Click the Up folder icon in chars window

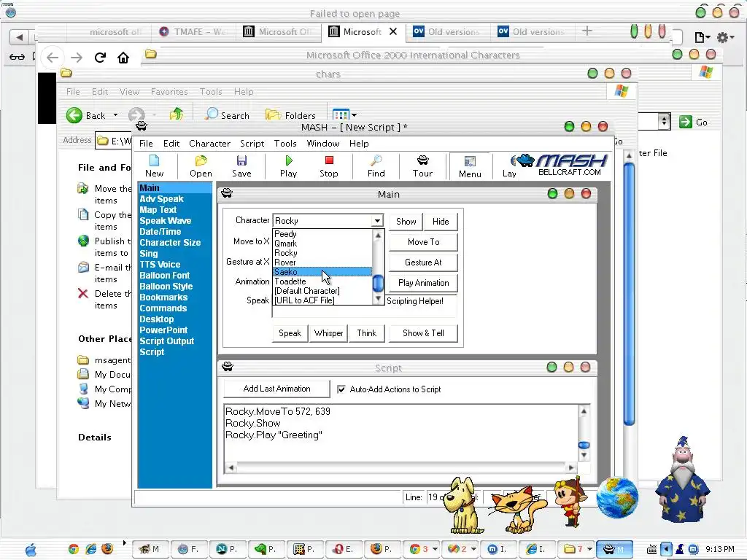[x=177, y=114]
